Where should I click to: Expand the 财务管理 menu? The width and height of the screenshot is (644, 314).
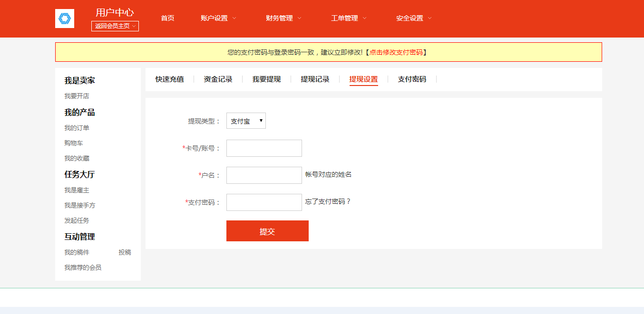pos(283,18)
